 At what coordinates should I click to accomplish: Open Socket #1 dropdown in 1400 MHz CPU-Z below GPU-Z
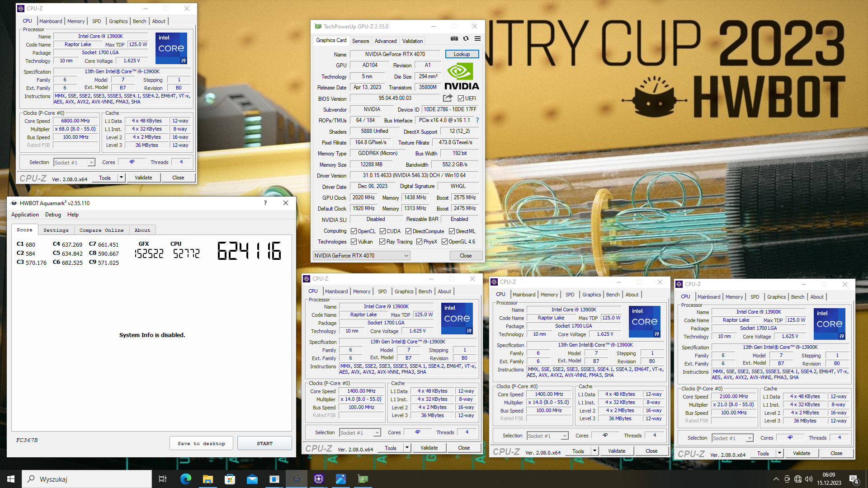360,433
